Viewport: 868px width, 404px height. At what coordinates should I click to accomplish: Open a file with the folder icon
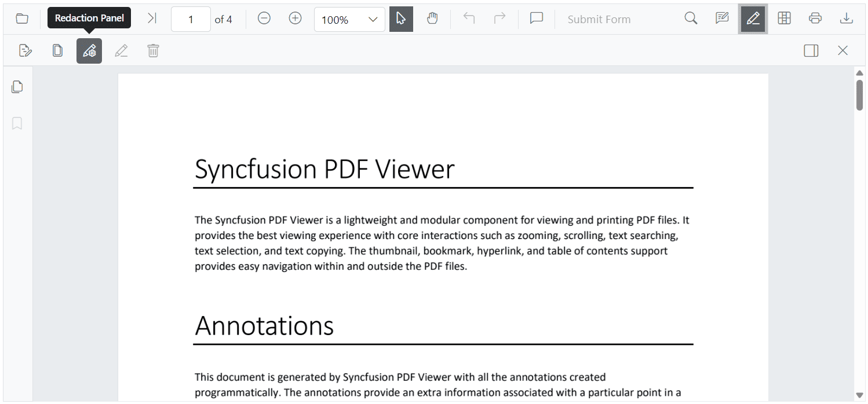(22, 19)
